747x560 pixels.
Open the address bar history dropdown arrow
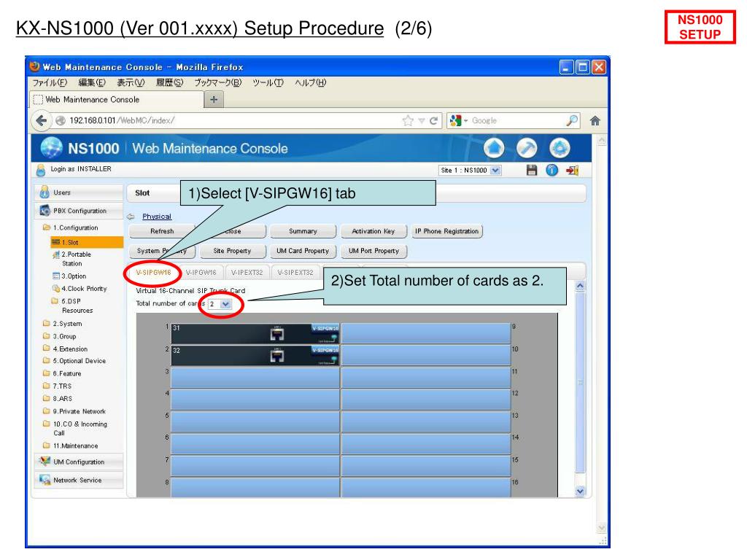pyautogui.click(x=421, y=121)
